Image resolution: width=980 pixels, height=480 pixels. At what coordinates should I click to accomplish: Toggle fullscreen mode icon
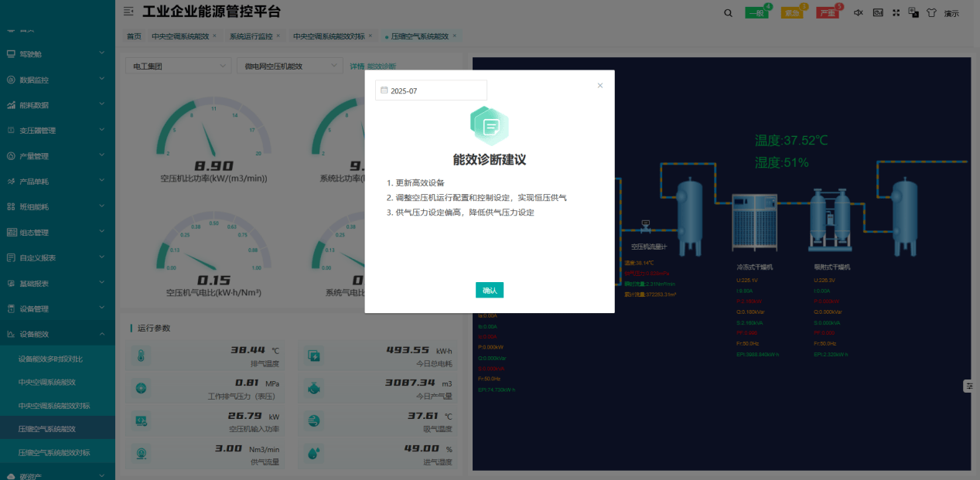click(896, 12)
